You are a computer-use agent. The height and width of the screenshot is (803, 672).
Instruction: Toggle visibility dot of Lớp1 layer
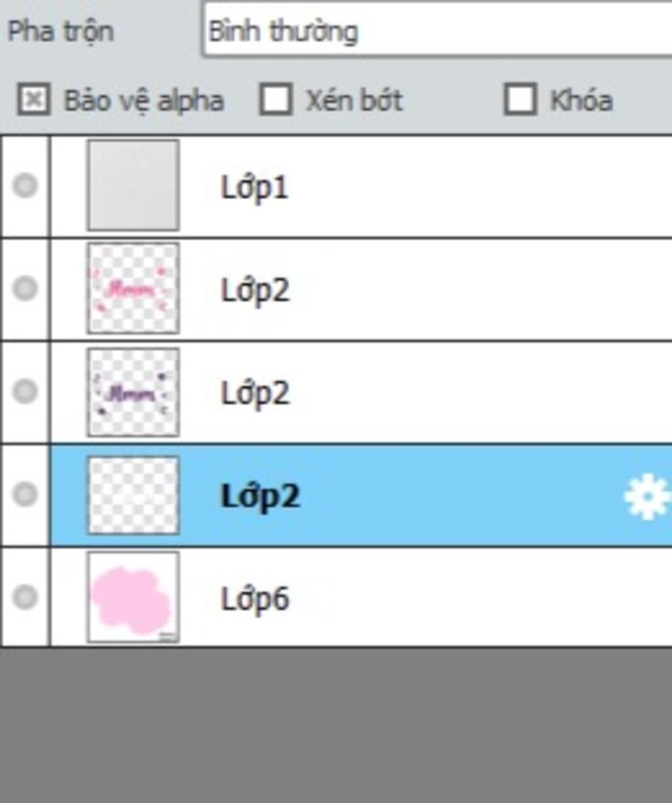coord(26,186)
